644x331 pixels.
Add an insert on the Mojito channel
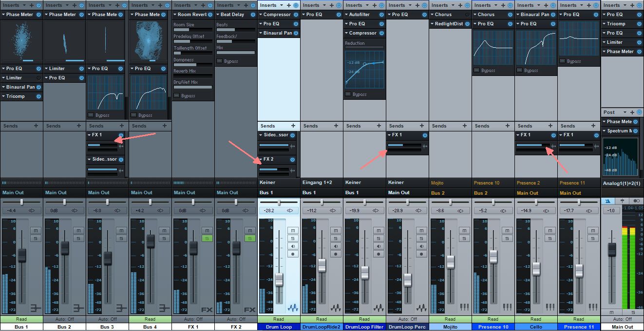(461, 5)
